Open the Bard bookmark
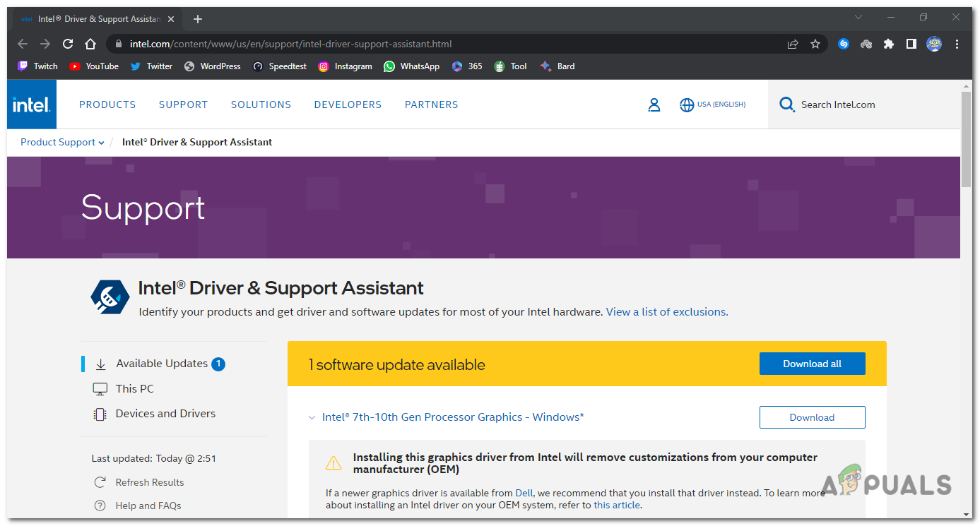Image resolution: width=980 pixels, height=526 pixels. click(557, 66)
